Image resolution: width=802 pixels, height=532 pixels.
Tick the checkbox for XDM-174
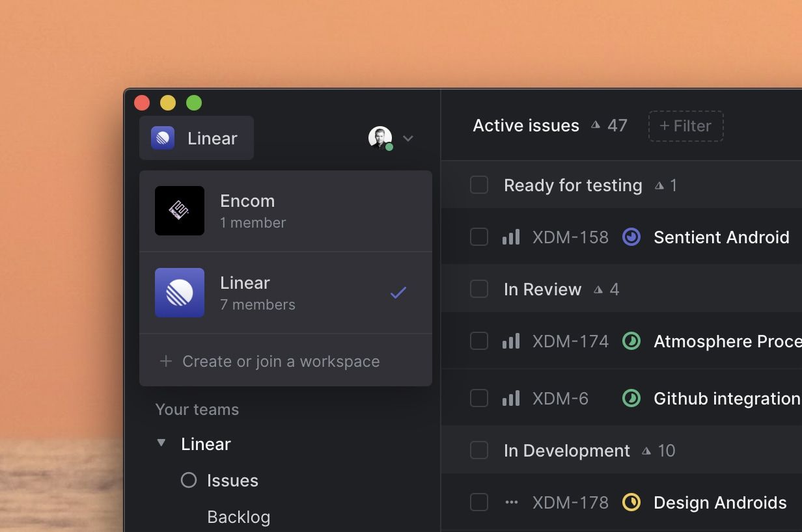coord(479,341)
